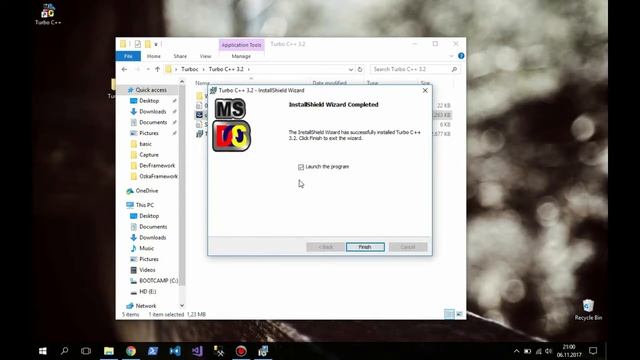Open Task View from taskbar
This screenshot has width=640, height=360.
click(86, 351)
